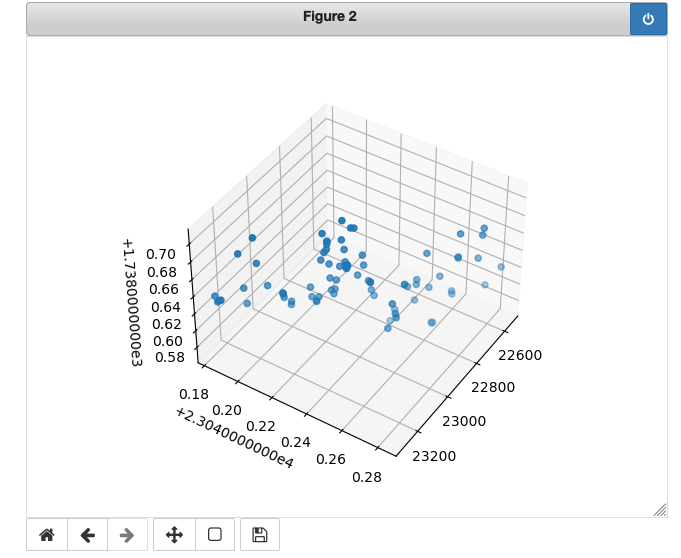Viewport: 681px width, 558px height.
Task: Click axis tick label 0.28
Action: [367, 477]
